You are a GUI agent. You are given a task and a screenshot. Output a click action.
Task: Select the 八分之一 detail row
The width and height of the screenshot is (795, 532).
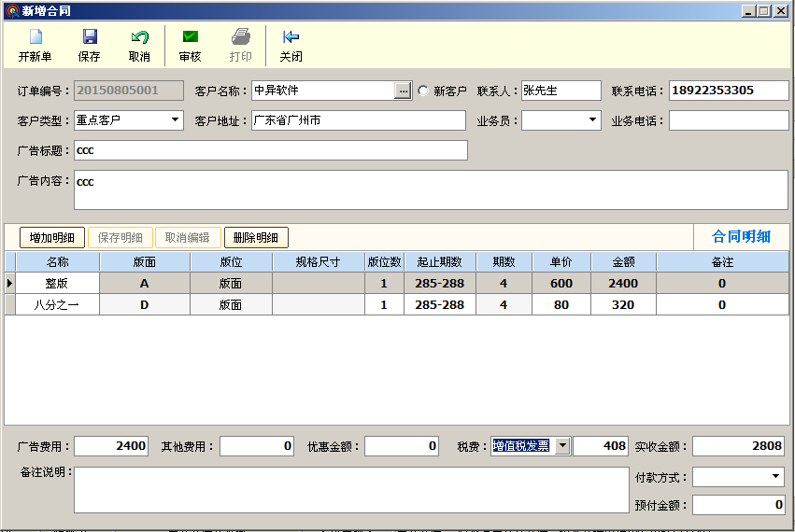click(x=58, y=305)
